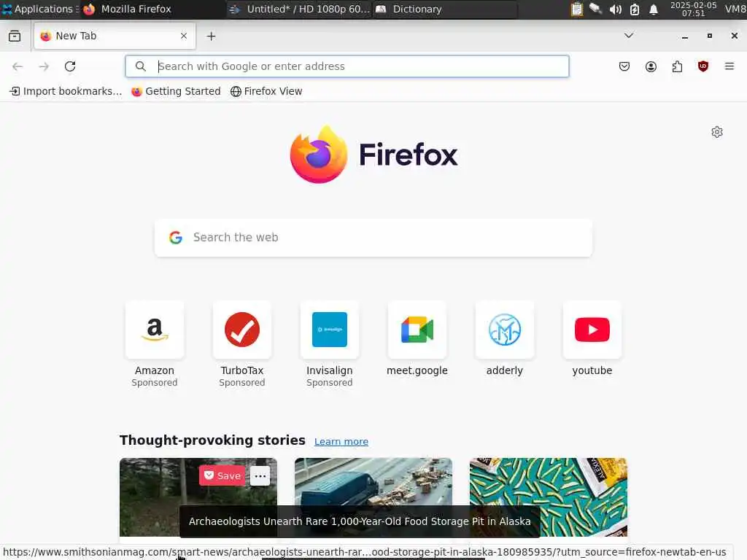This screenshot has width=747, height=560.
Task: Go back to previous page
Action: tap(18, 66)
